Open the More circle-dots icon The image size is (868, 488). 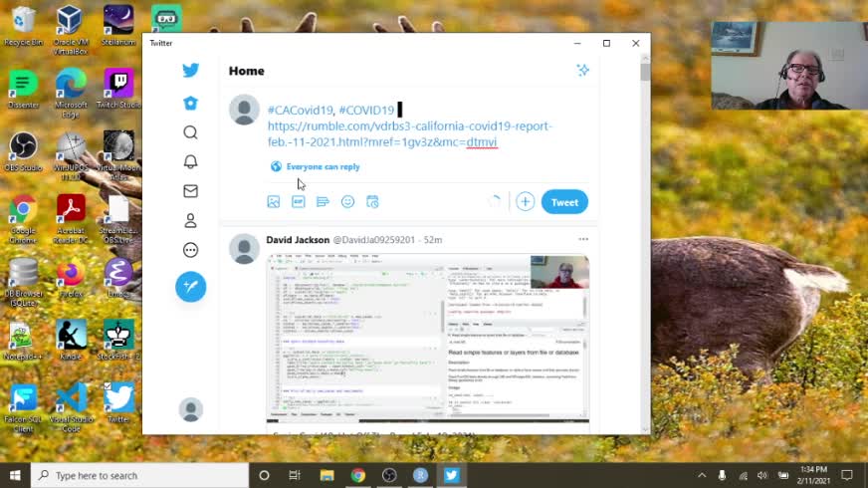190,250
